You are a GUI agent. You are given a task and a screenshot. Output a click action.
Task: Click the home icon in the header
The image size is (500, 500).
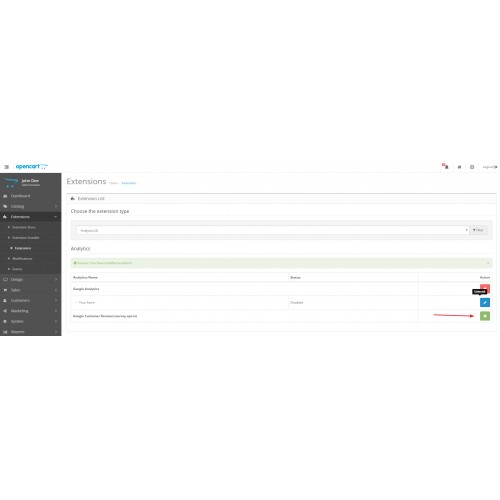459,167
